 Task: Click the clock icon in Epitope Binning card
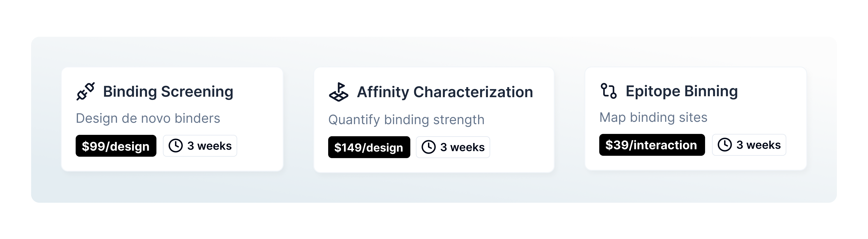725,145
